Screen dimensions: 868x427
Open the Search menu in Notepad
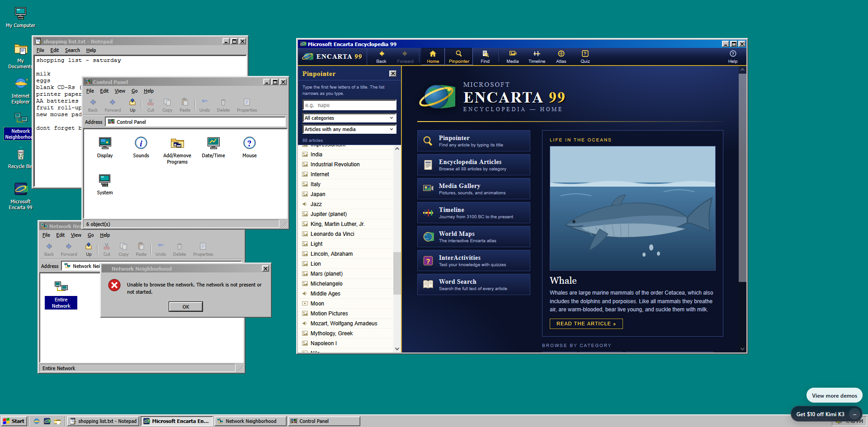72,50
